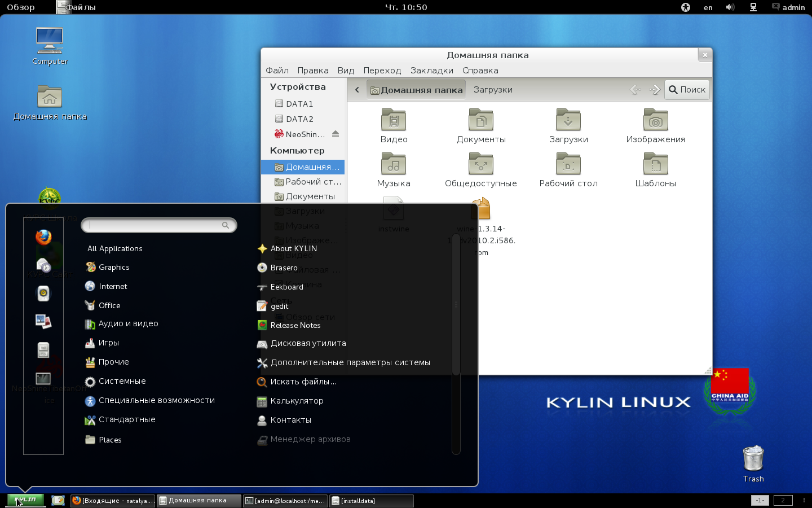Viewport: 812px width, 508px height.
Task: Expand the Graphics application category
Action: (114, 268)
